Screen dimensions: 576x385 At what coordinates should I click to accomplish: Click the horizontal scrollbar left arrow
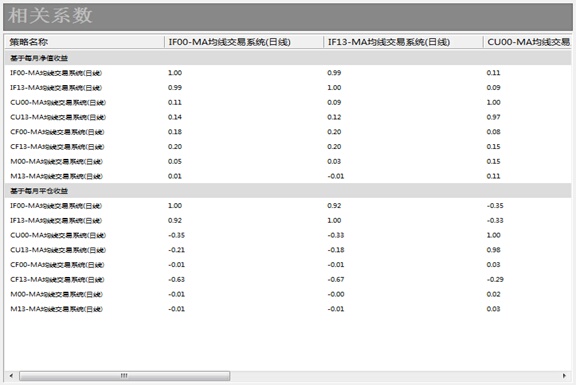[11, 375]
